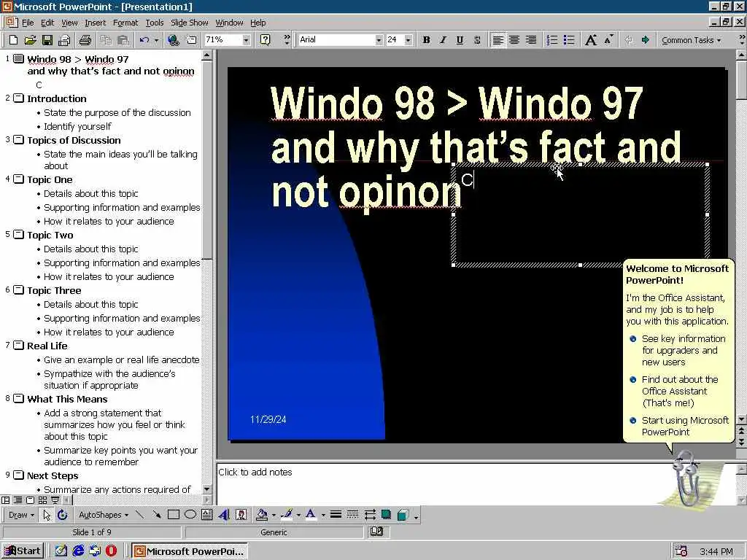Viewport: 747px width, 560px height.
Task: Toggle Italic formatting
Action: (x=443, y=40)
